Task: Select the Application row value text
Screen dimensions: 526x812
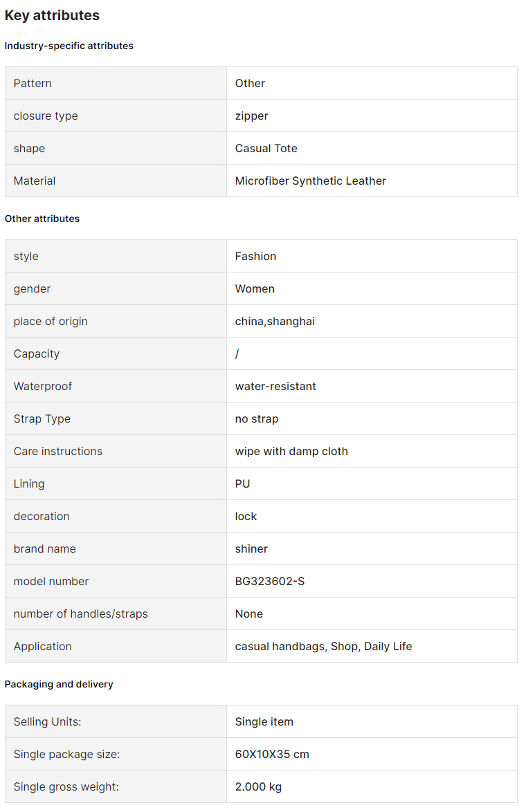Action: (323, 646)
